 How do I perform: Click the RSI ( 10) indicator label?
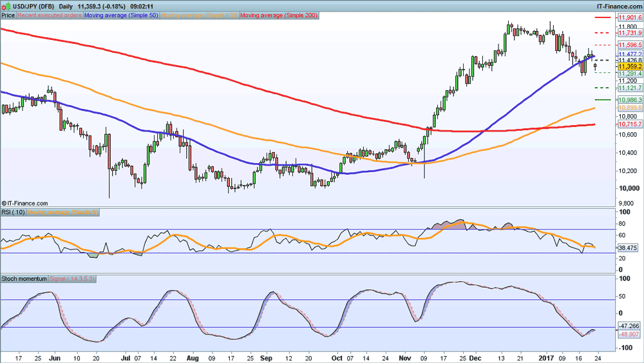tap(13, 213)
